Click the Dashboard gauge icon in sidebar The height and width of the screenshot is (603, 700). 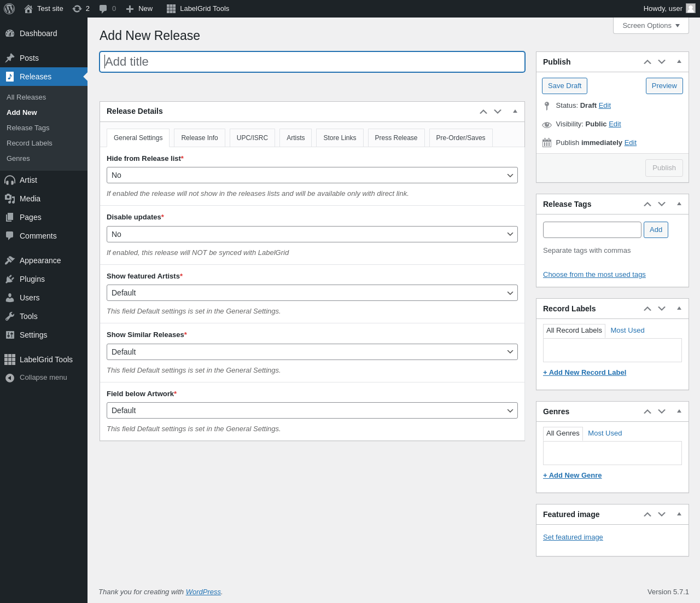pyautogui.click(x=10, y=33)
